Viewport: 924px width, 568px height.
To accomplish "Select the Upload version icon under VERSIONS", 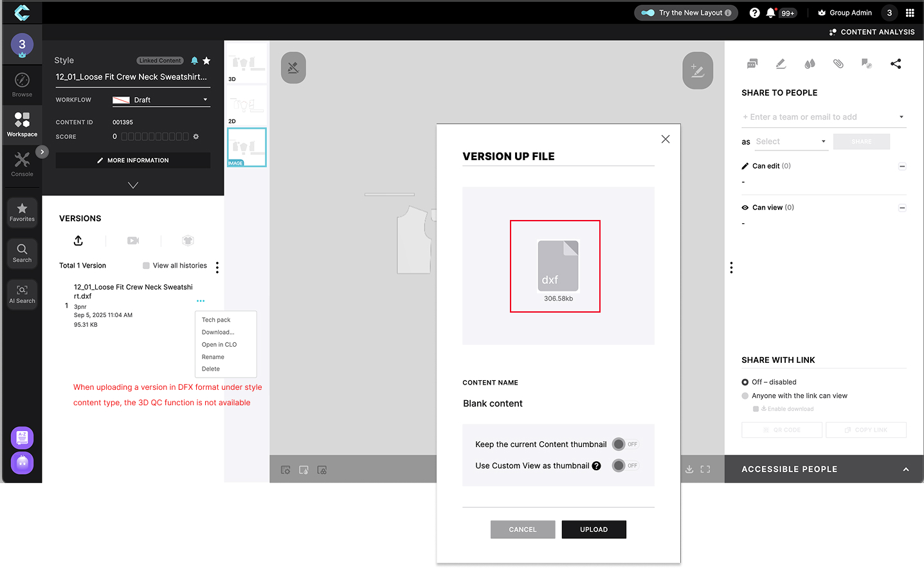I will 78,240.
